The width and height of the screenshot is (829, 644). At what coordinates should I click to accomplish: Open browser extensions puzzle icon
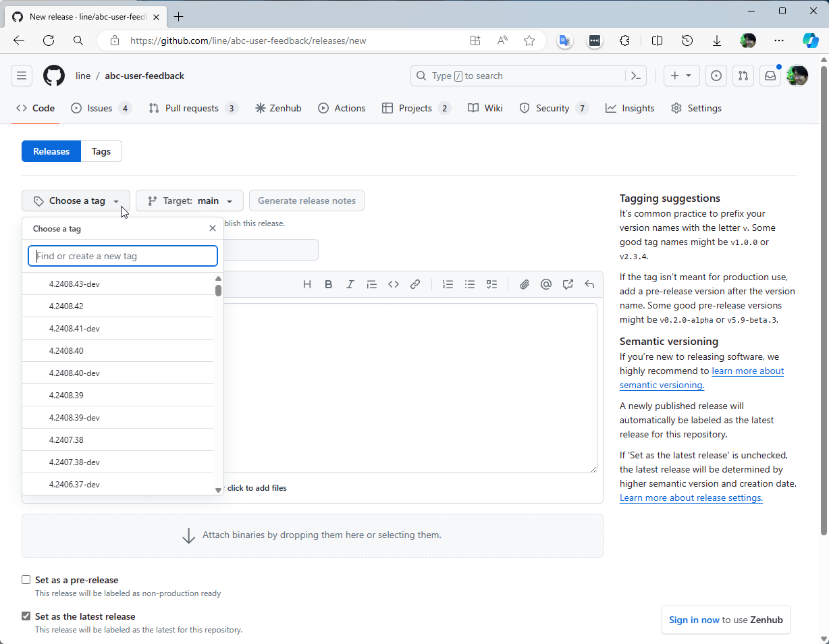(624, 41)
